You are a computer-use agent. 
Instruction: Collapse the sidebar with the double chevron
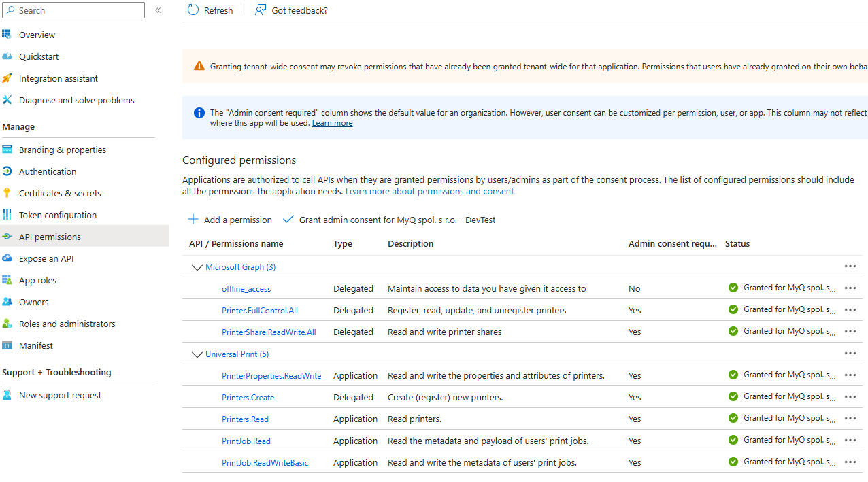coord(158,10)
